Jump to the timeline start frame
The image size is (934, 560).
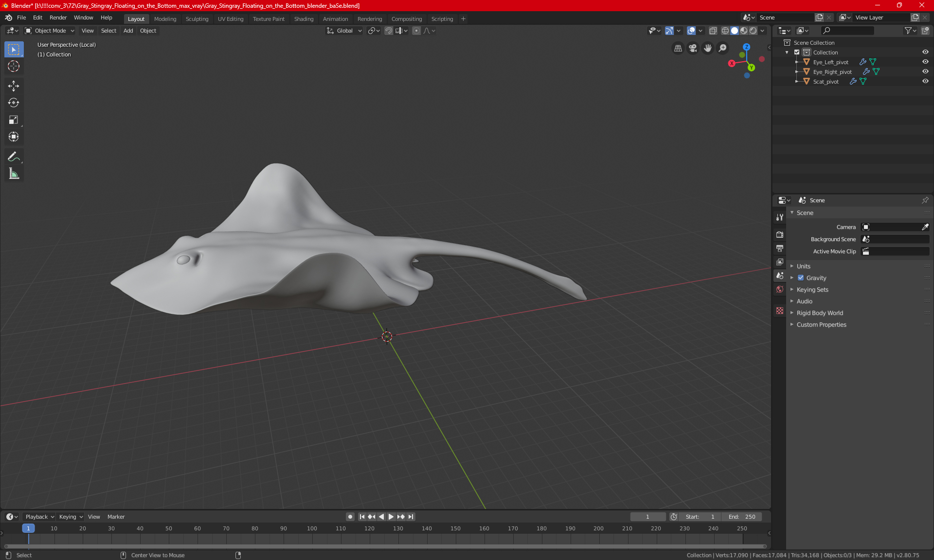tap(362, 517)
